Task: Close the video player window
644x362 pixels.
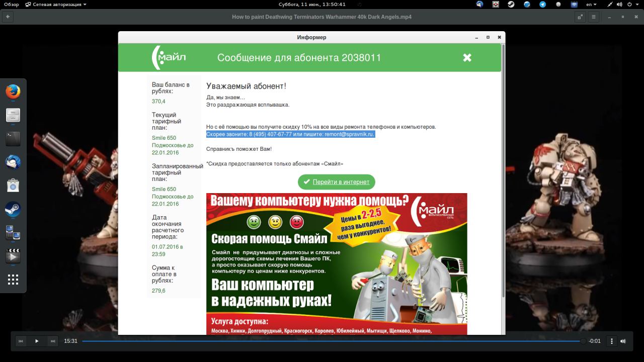Action: pyautogui.click(x=635, y=17)
